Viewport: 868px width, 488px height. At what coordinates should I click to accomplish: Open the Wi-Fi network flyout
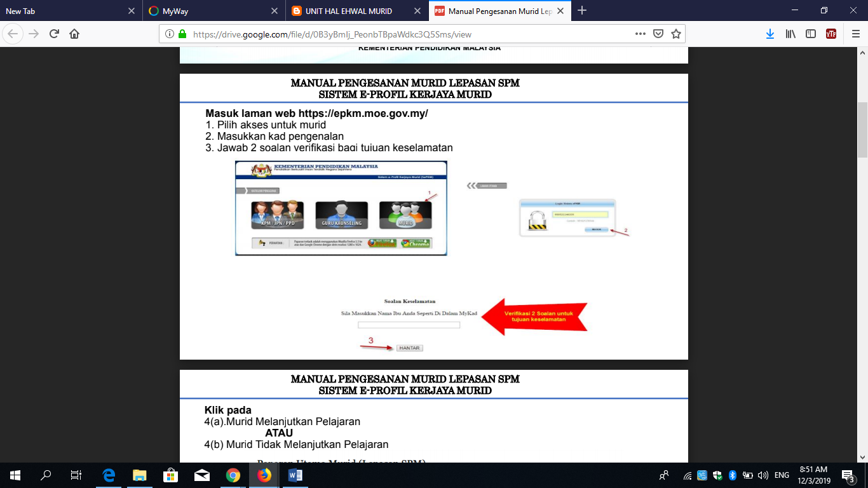[x=688, y=475]
